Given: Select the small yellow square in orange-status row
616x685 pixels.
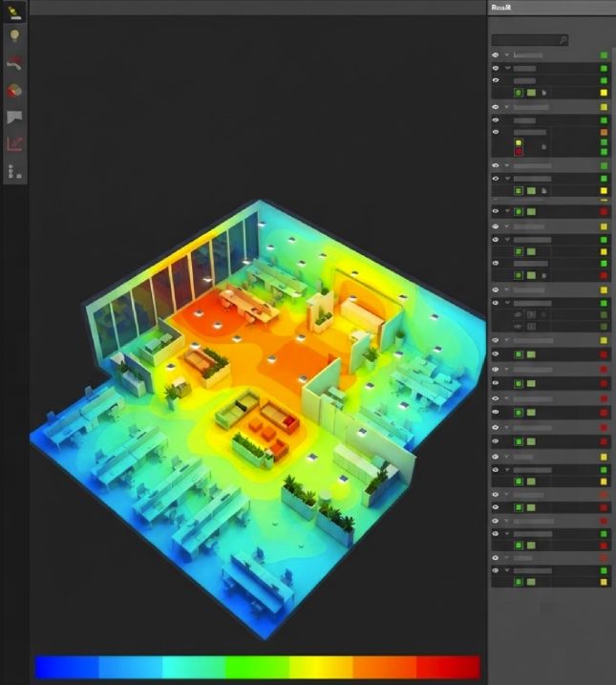Looking at the screenshot, I should coord(519,143).
